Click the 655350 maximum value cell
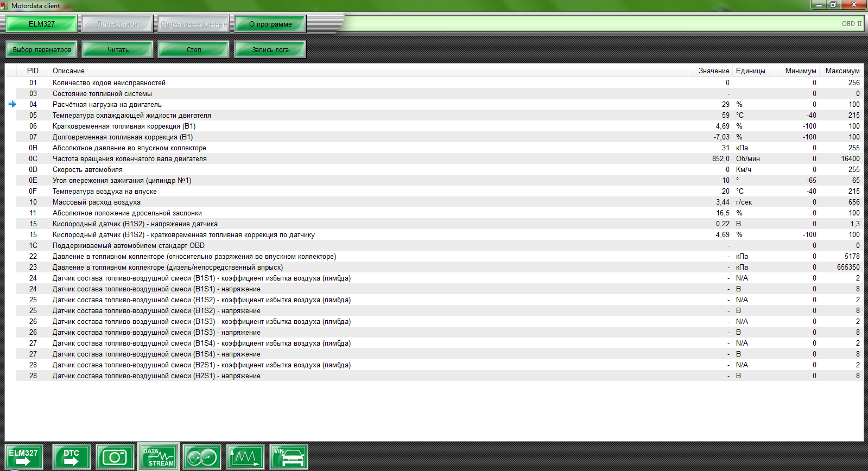 [848, 267]
